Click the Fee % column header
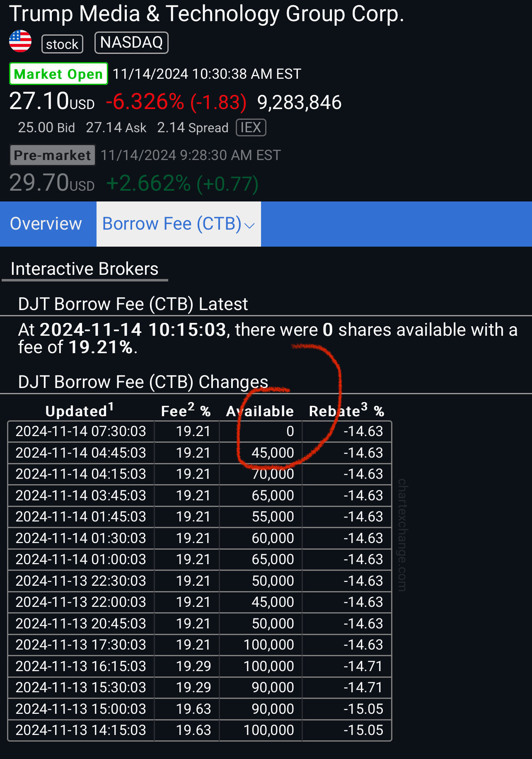Viewport: 532px width, 759px height. (186, 410)
